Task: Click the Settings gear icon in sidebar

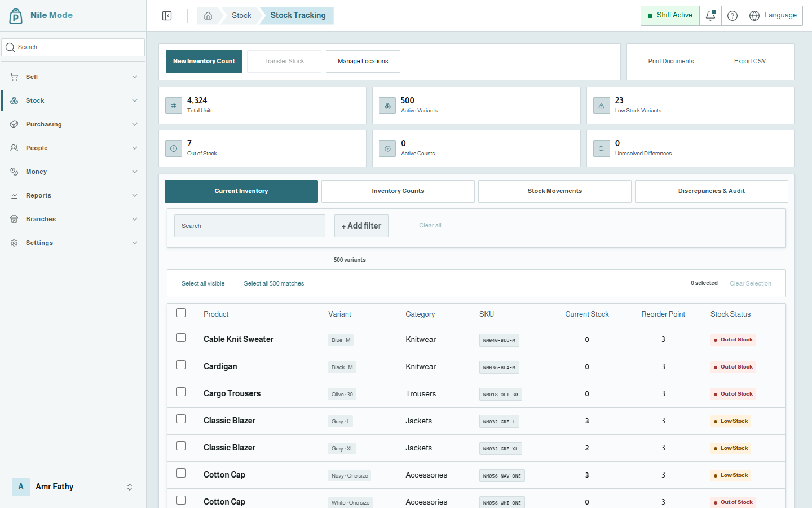Action: point(14,243)
